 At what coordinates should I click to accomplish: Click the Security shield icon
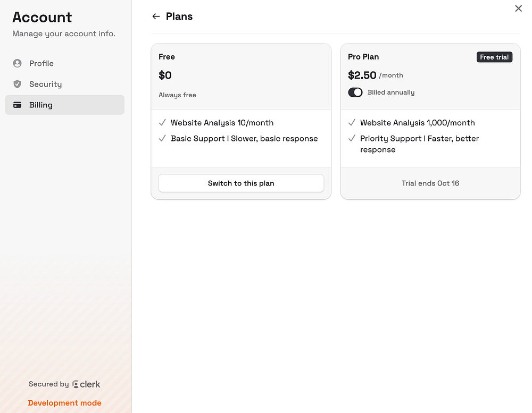17,84
